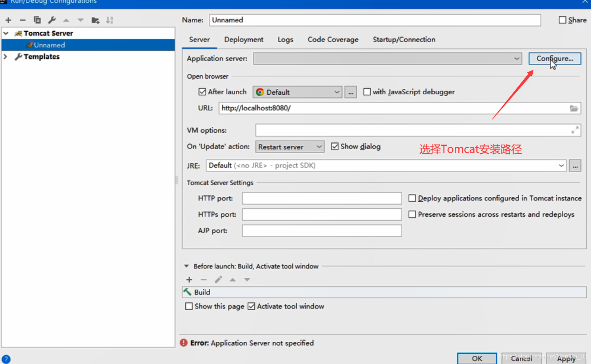Click the Apply button
Screen dimensions: 591x364
click(566, 358)
